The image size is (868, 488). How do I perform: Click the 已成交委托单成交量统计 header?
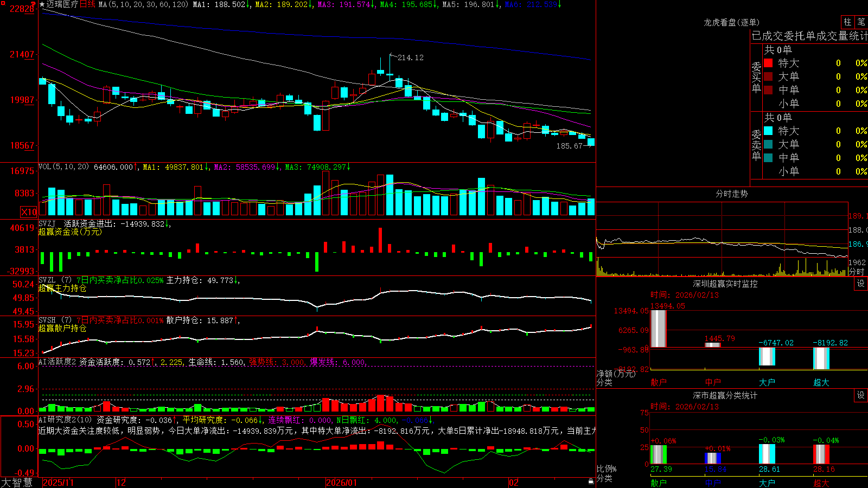(809, 36)
